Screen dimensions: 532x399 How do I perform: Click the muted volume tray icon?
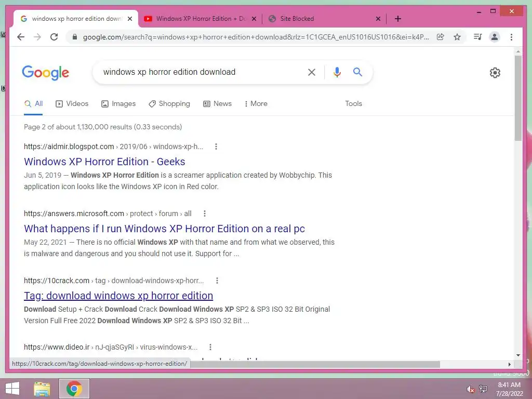[470, 389]
